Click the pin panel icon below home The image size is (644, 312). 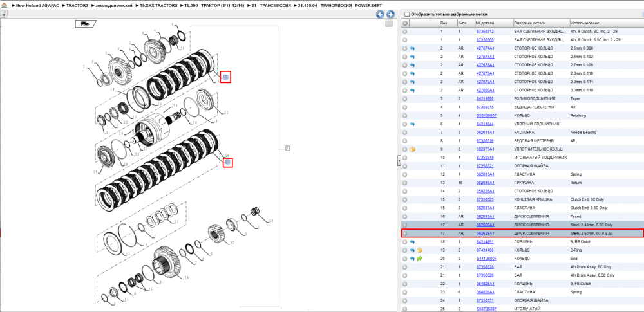pyautogui.click(x=4, y=14)
